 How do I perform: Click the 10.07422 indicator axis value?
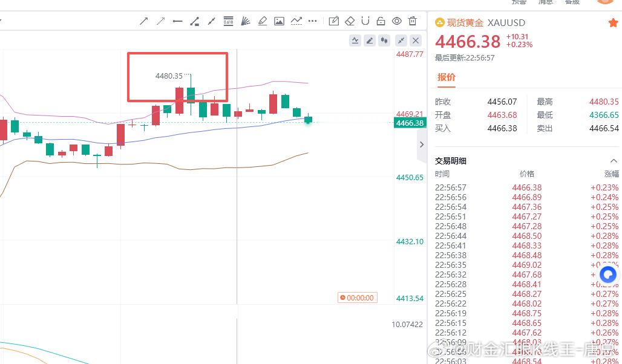click(407, 324)
